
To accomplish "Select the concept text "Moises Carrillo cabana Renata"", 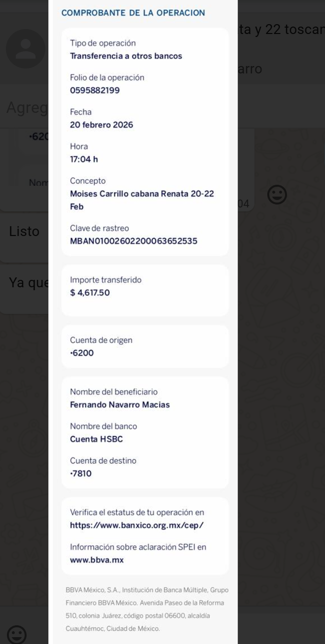I will tap(142, 194).
